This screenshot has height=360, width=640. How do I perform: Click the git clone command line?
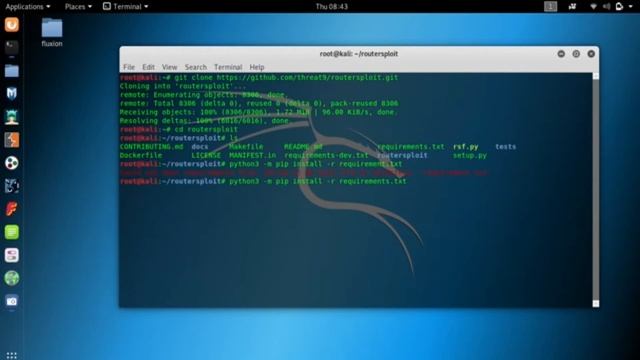259,78
